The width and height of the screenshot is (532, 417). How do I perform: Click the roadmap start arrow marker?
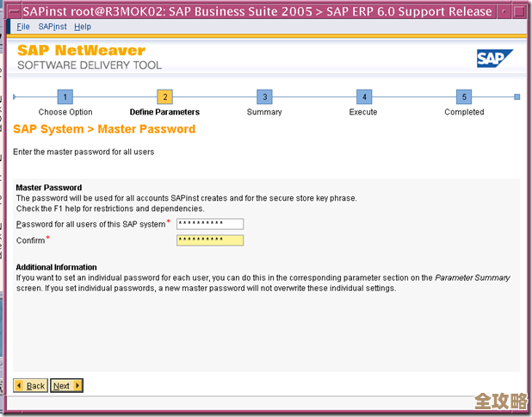(15, 96)
